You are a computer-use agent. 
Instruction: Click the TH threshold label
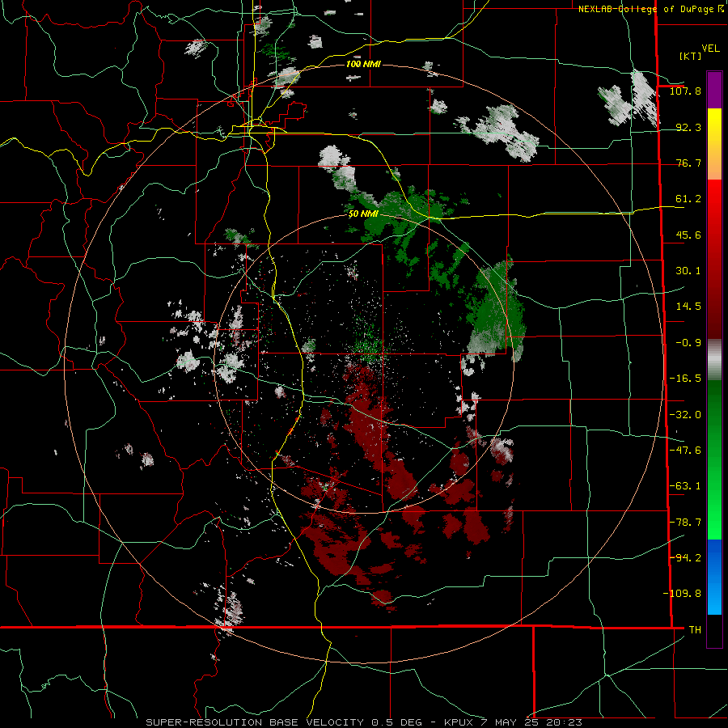pos(695,630)
